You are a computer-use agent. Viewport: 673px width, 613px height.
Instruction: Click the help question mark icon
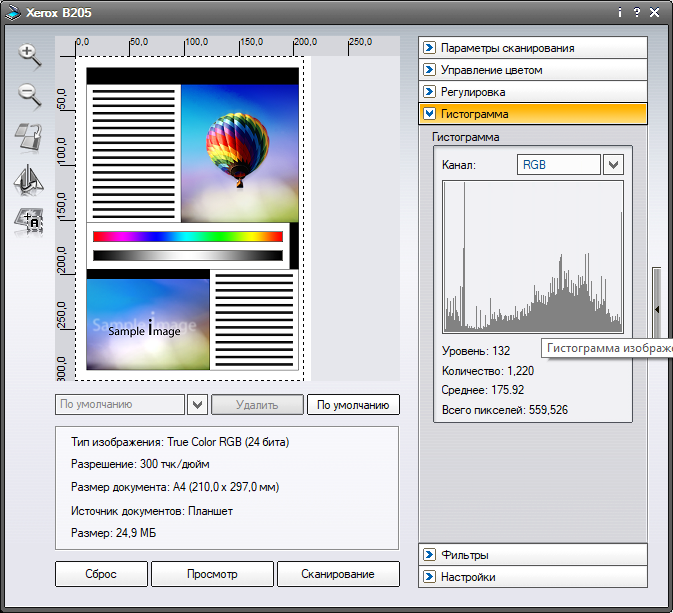(x=636, y=13)
